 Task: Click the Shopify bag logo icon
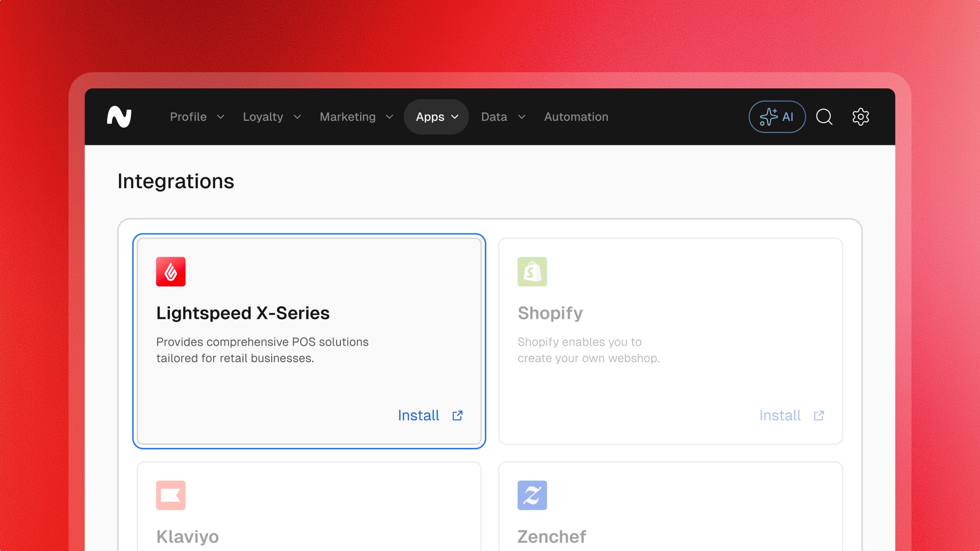click(532, 272)
